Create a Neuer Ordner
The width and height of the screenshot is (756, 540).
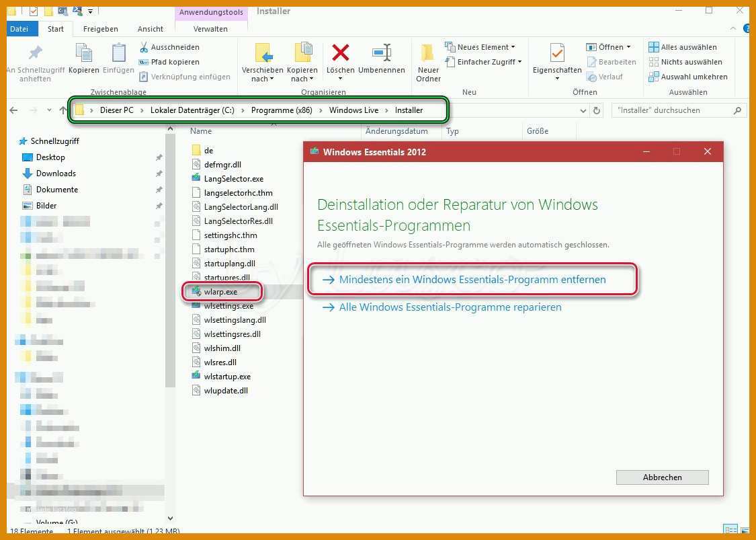click(428, 63)
